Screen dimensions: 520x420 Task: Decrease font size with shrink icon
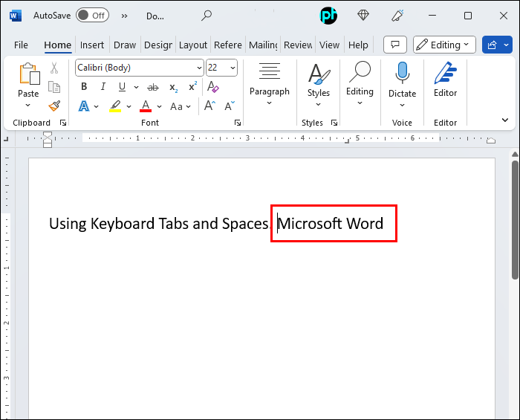tap(230, 106)
